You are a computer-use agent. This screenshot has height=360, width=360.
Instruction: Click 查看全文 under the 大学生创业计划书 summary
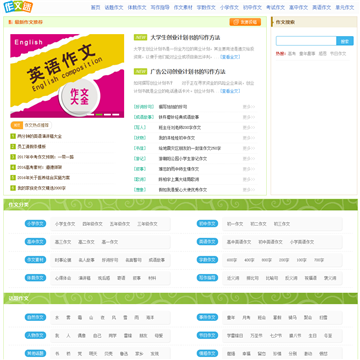230,57
